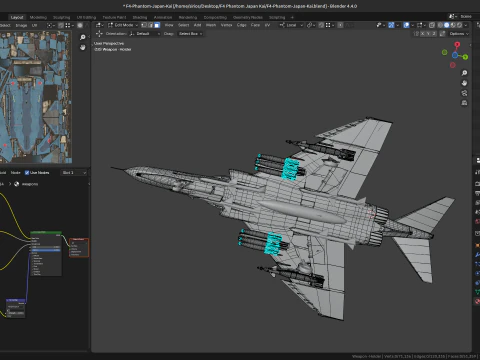Open the overlays options dropdown arrow

412,25
